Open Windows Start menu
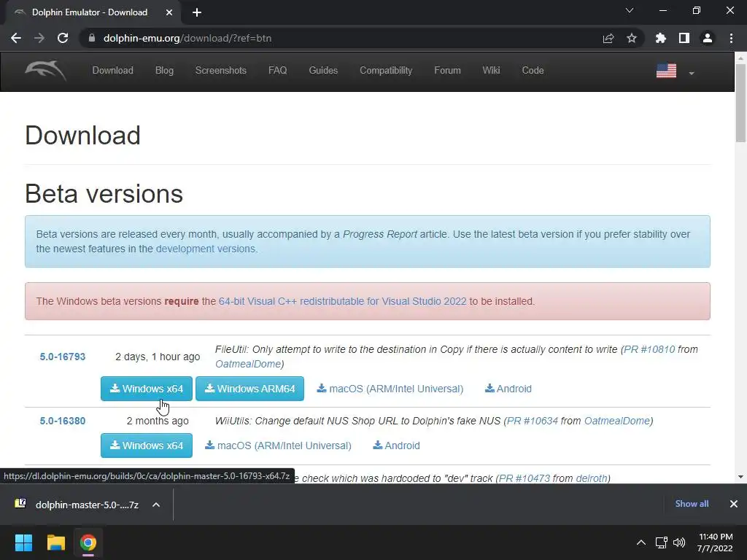Viewport: 747px width, 560px height. [x=23, y=542]
